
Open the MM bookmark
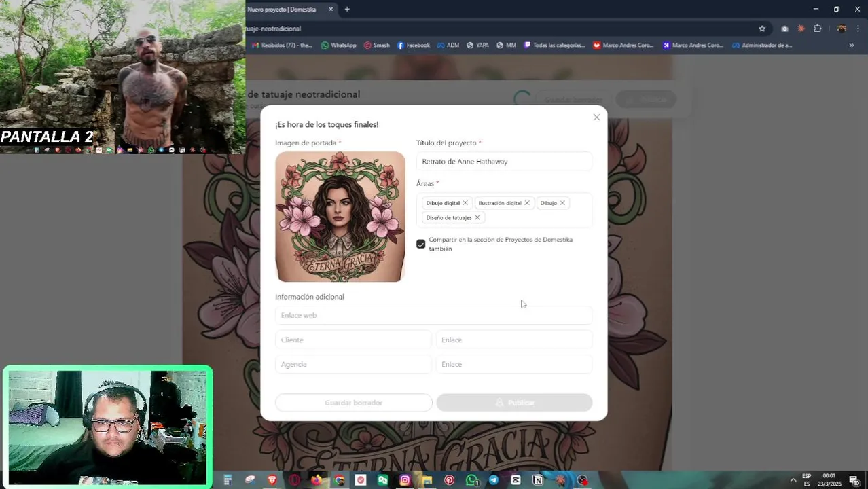click(506, 46)
